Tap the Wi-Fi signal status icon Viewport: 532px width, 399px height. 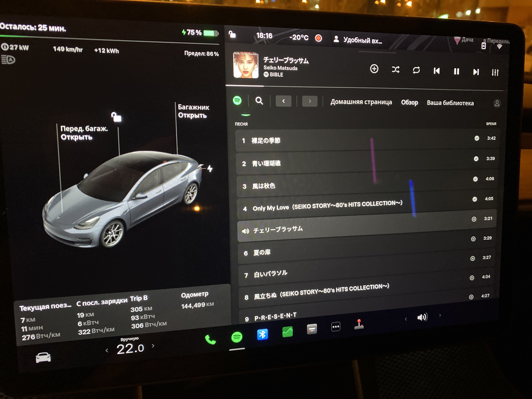[499, 47]
